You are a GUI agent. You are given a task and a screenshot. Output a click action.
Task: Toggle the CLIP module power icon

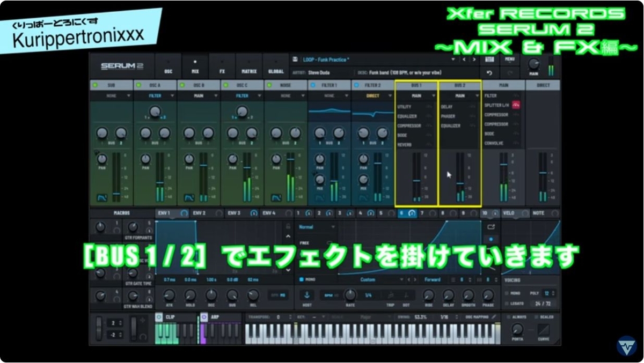click(159, 317)
